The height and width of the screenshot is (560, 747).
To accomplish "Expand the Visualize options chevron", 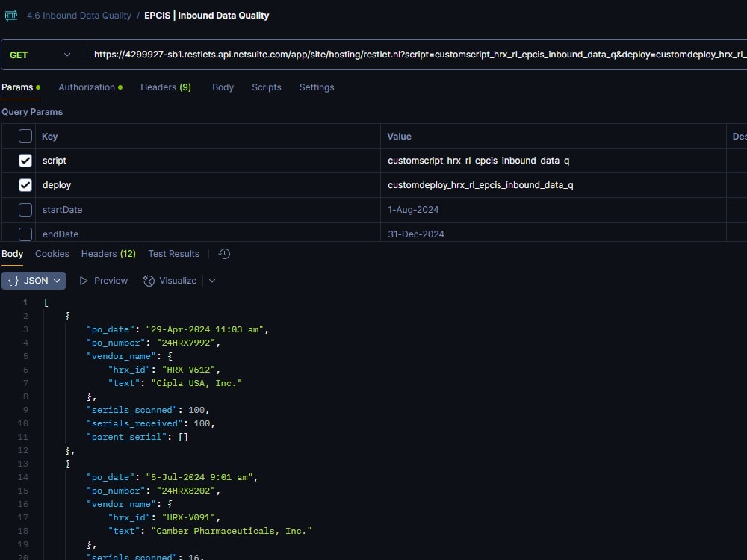I will click(212, 281).
